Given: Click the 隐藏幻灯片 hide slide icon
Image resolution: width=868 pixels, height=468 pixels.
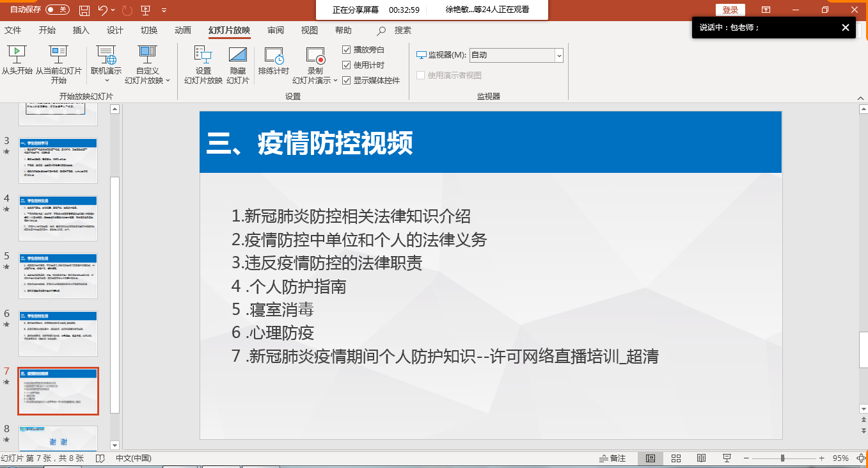Looking at the screenshot, I should [x=238, y=54].
